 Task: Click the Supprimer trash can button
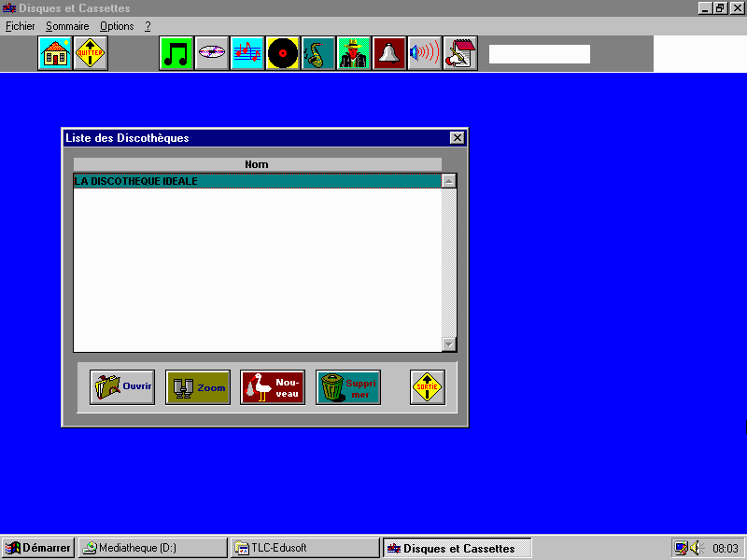coord(348,387)
